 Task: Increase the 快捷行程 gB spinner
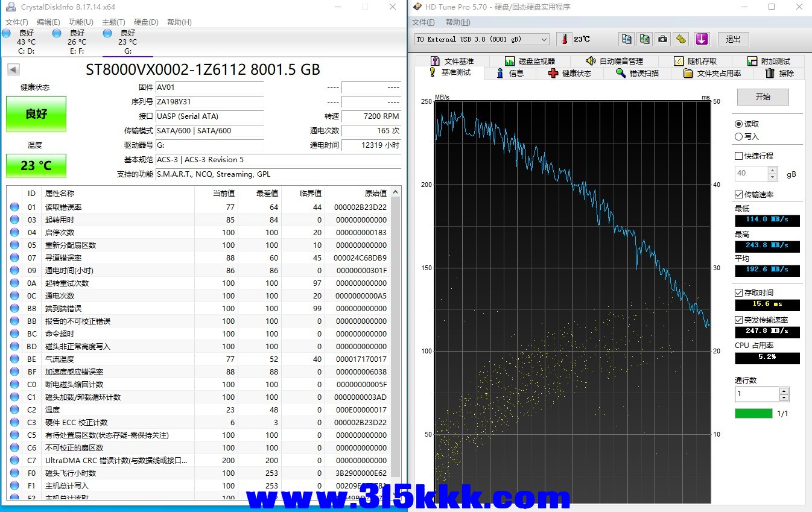[x=773, y=169]
